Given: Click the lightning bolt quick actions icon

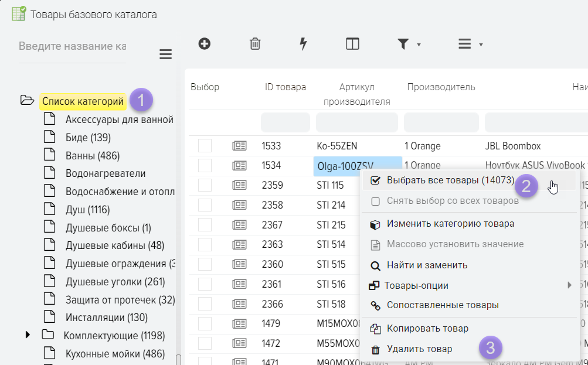Looking at the screenshot, I should point(303,44).
